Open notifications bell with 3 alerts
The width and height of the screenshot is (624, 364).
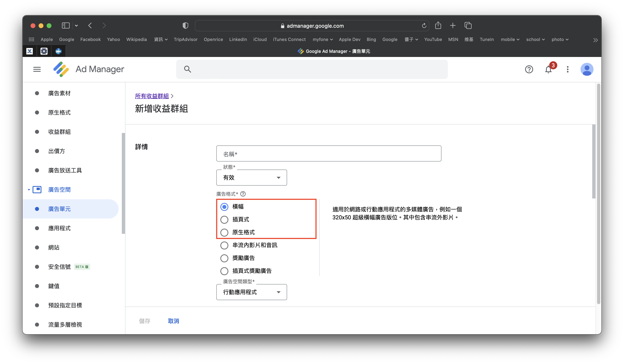pyautogui.click(x=549, y=70)
